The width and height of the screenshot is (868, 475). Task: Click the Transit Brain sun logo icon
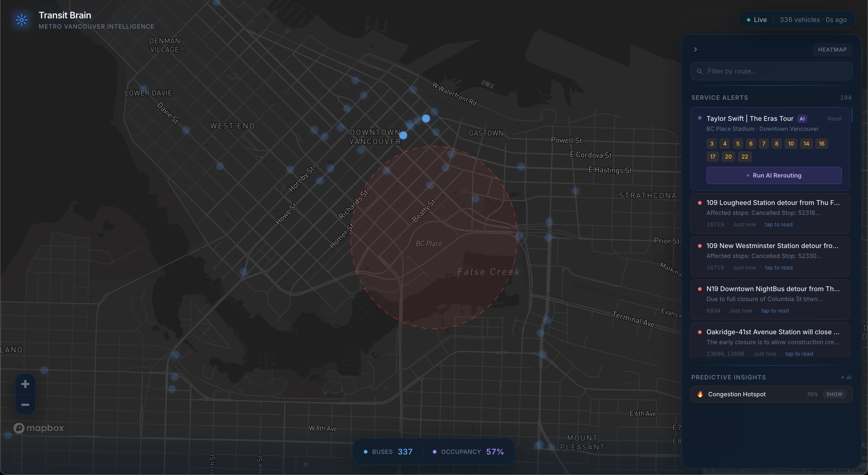point(22,20)
